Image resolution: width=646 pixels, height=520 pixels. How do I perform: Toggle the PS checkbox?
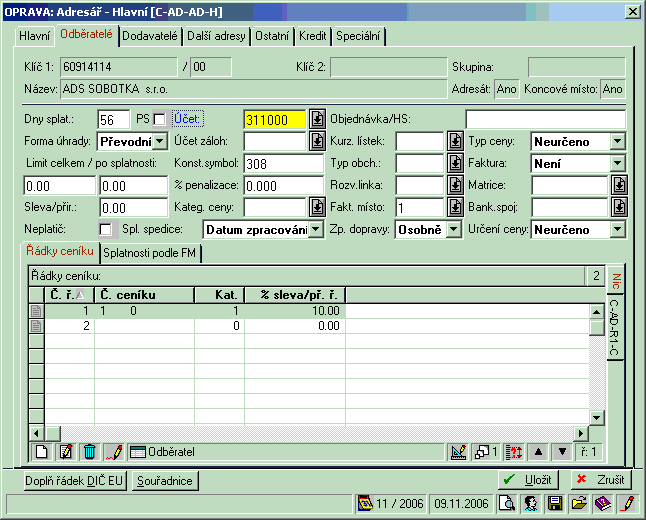coord(159,119)
